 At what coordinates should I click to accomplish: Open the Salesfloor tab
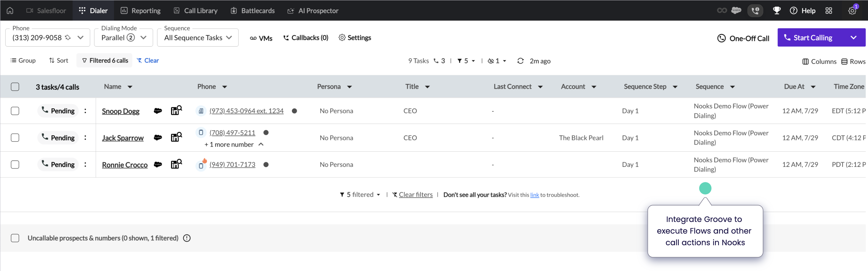click(x=46, y=11)
